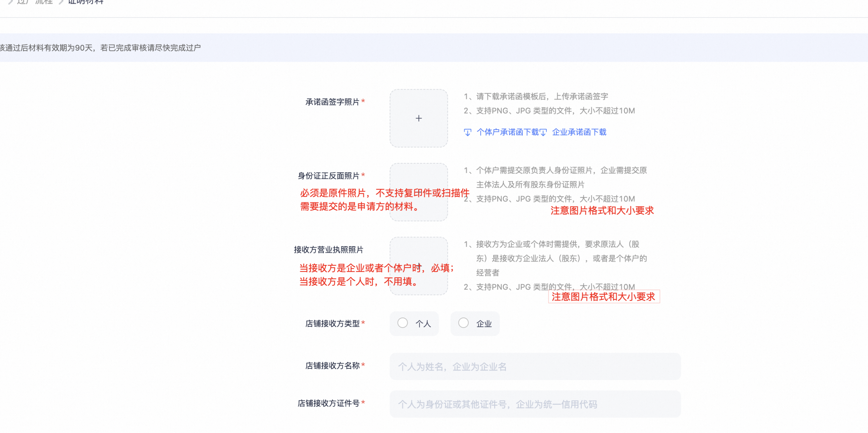Screen dimensions: 868x433
Task: Click download icon before 个体户承诺函下载
Action: (467, 132)
